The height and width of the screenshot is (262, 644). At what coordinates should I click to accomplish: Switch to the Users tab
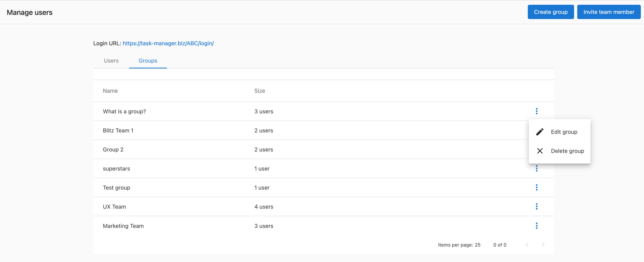click(111, 61)
